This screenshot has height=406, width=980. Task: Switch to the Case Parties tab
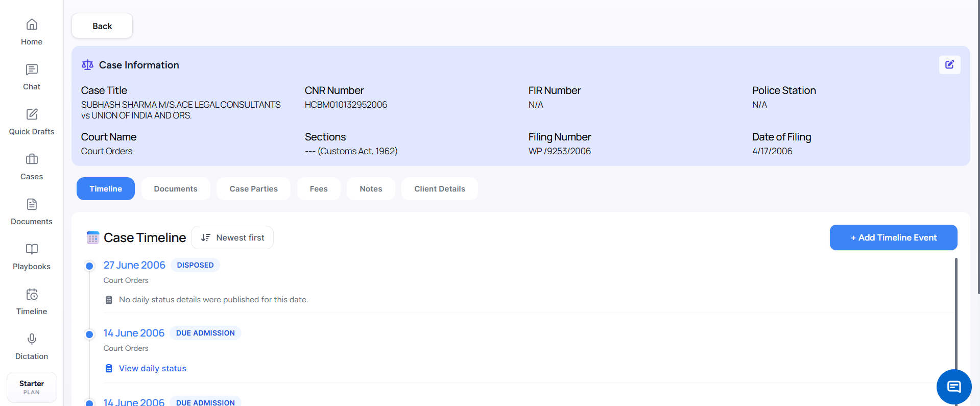pyautogui.click(x=253, y=188)
